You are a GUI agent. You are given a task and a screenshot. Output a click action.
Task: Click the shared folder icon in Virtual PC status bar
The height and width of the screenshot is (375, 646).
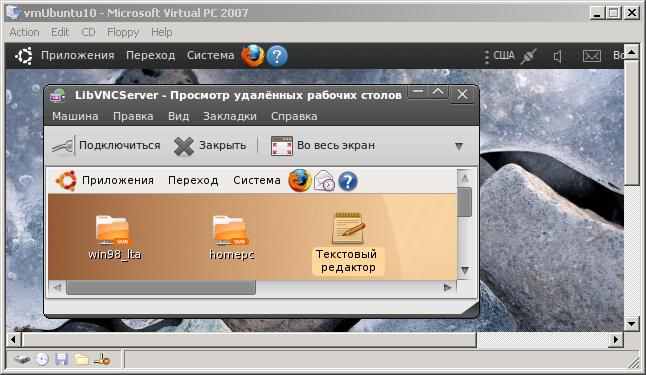tap(81, 360)
